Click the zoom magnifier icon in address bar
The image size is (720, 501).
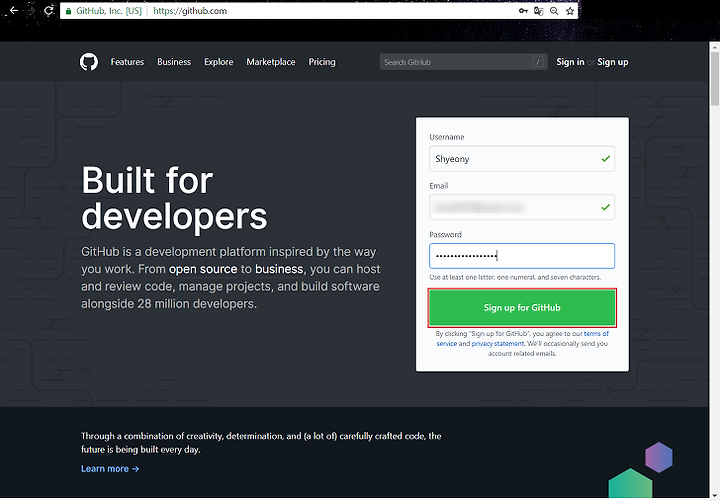coord(554,11)
